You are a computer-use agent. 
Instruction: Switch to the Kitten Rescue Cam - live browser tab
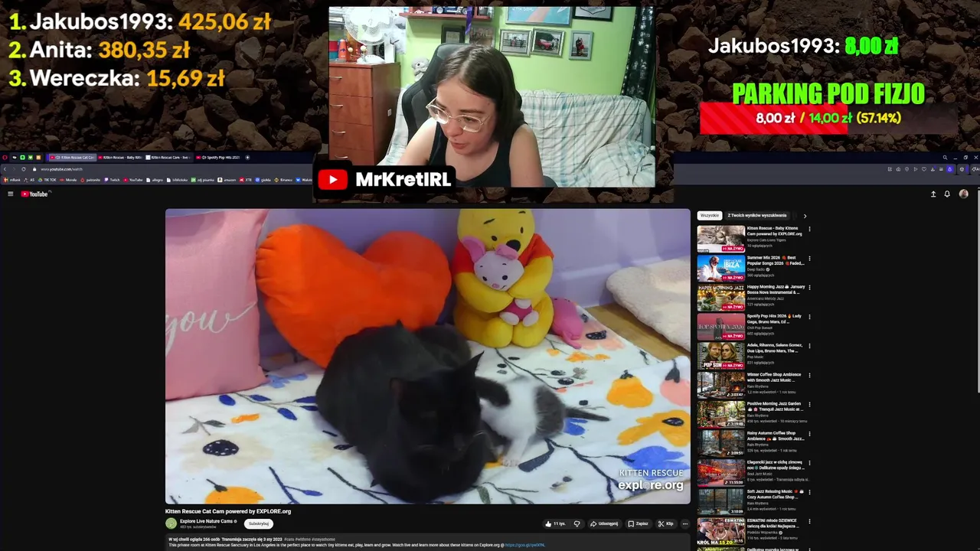tap(168, 157)
